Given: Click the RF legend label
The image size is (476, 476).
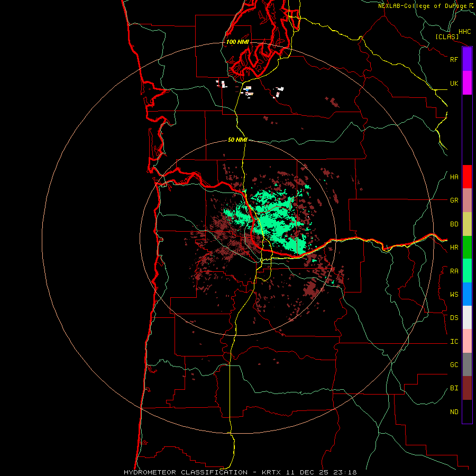Looking at the screenshot, I should click(454, 59).
